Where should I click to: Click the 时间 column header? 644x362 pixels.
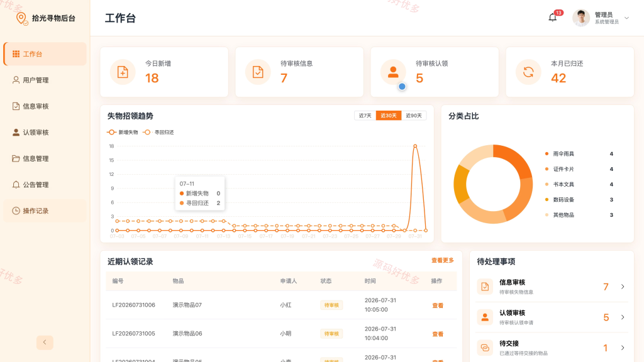click(x=370, y=281)
